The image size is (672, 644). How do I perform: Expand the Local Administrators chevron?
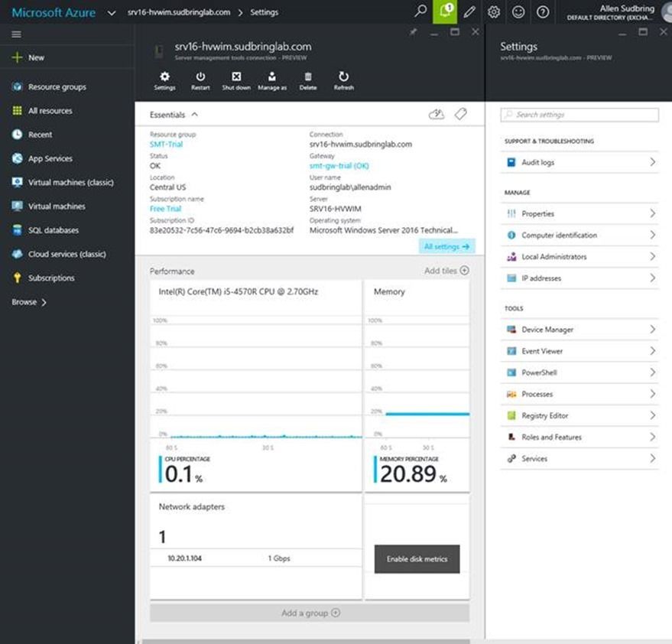pos(652,256)
